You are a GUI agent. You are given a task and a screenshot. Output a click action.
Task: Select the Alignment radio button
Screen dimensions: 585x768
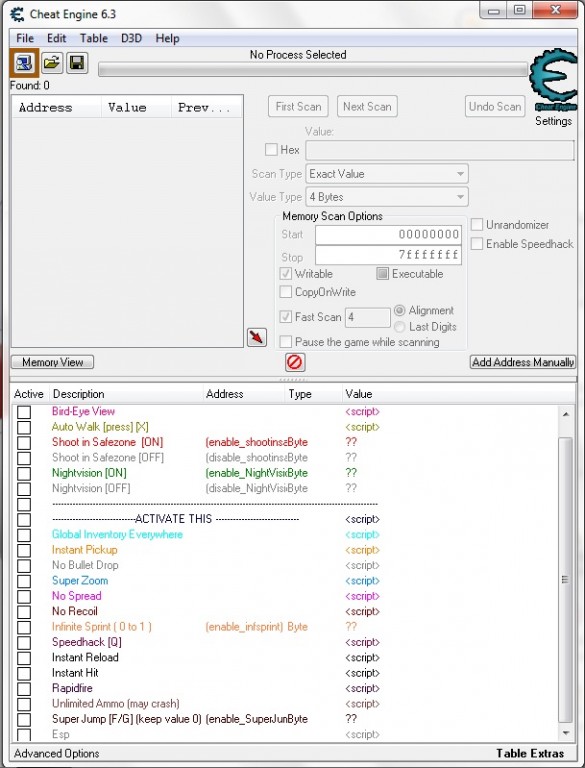click(x=400, y=311)
